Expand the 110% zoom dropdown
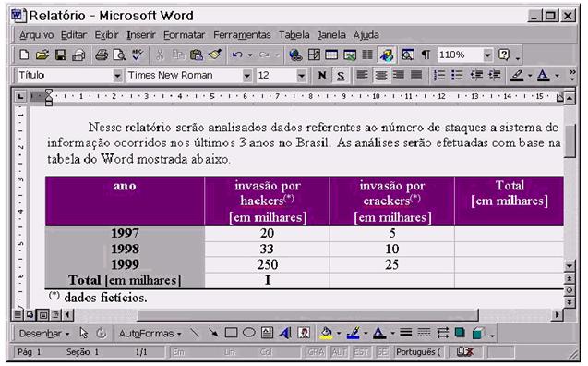Viewport: 588px width, 366px height. pyautogui.click(x=487, y=55)
